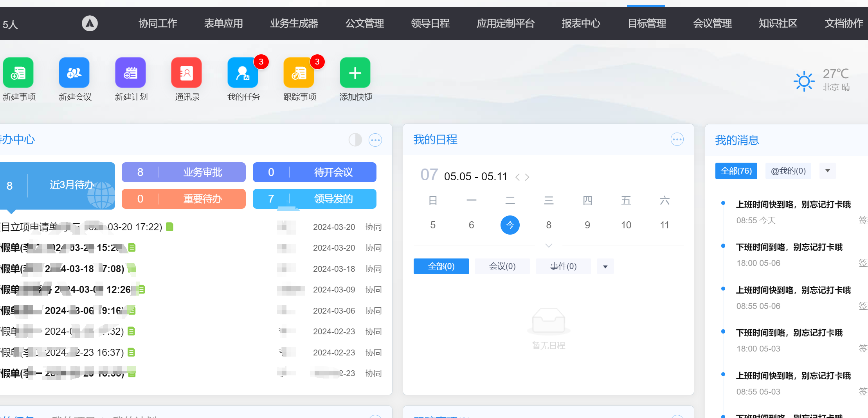
Task: Click green document icon on 03-20 17:22 row
Action: (x=169, y=227)
